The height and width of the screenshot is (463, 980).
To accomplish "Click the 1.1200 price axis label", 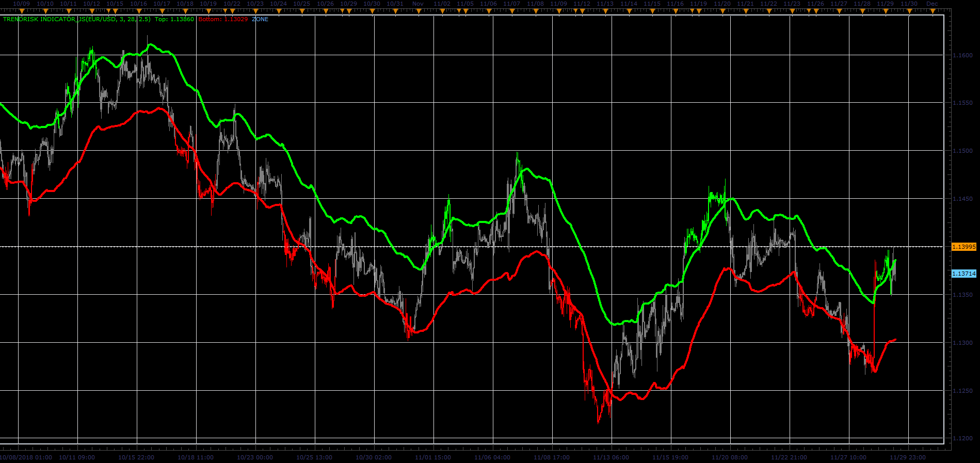I will (962, 438).
